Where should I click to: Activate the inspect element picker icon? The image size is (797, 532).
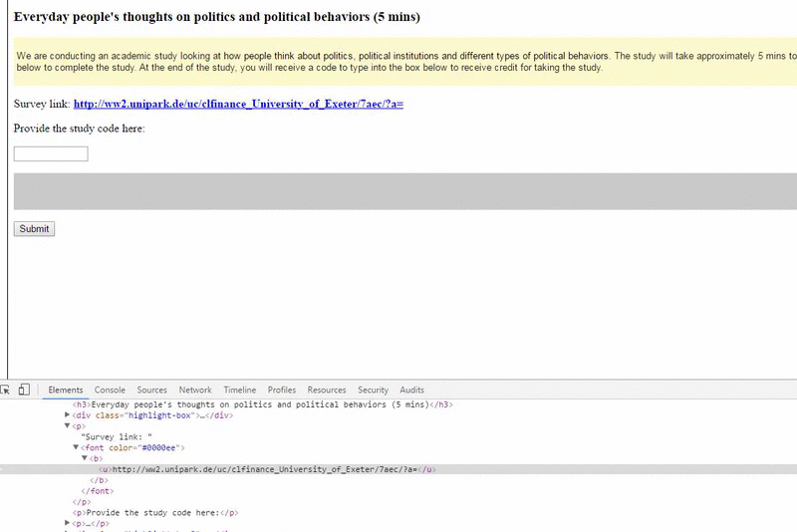[5, 390]
